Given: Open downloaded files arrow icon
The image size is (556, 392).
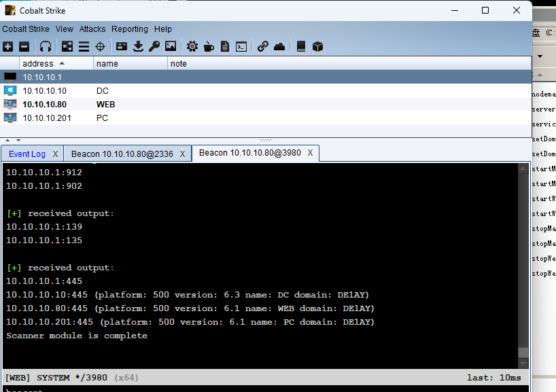Looking at the screenshot, I should pyautogui.click(x=138, y=46).
